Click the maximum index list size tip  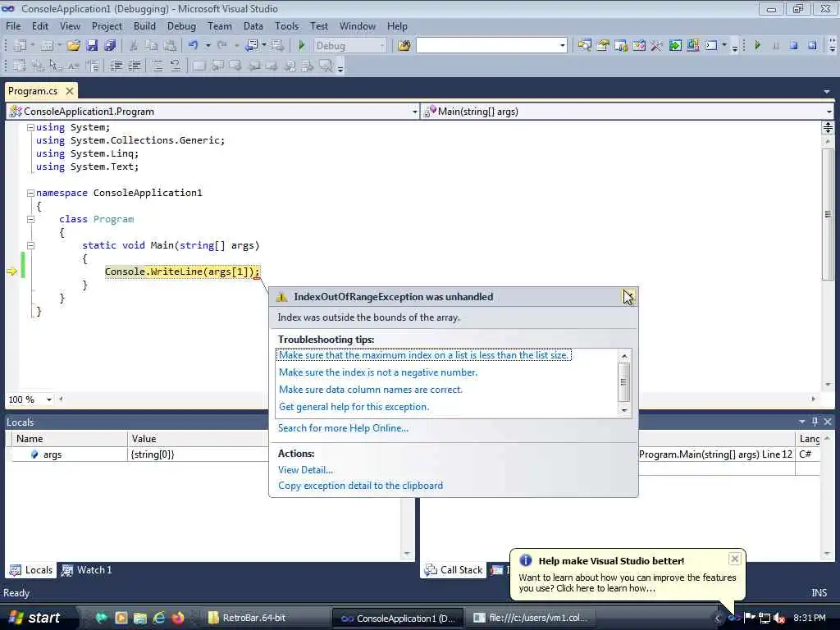pos(423,355)
